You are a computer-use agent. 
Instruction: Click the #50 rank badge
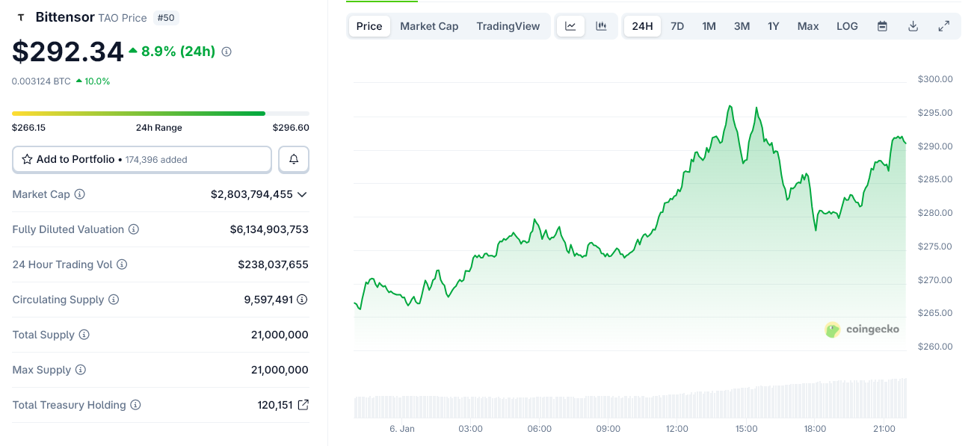click(x=166, y=17)
